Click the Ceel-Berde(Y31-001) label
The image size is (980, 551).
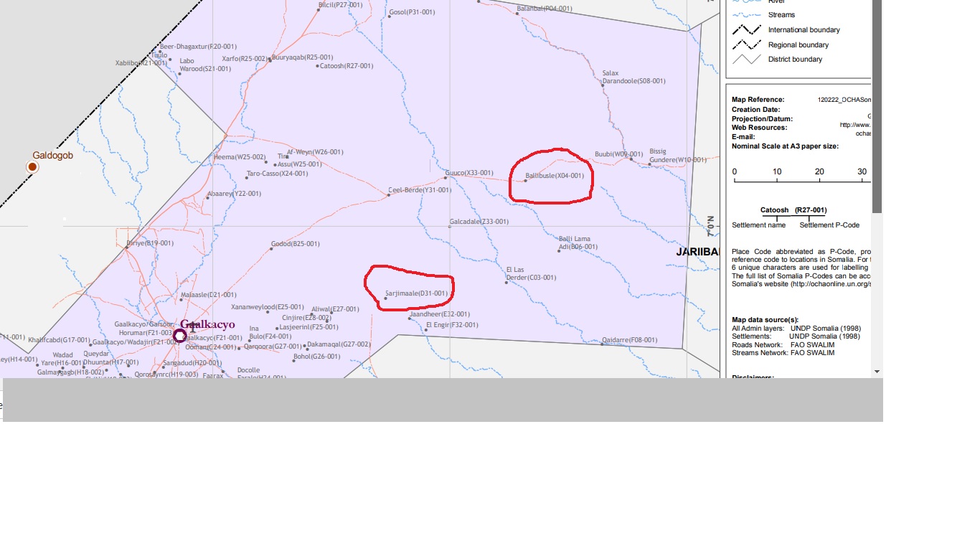420,190
